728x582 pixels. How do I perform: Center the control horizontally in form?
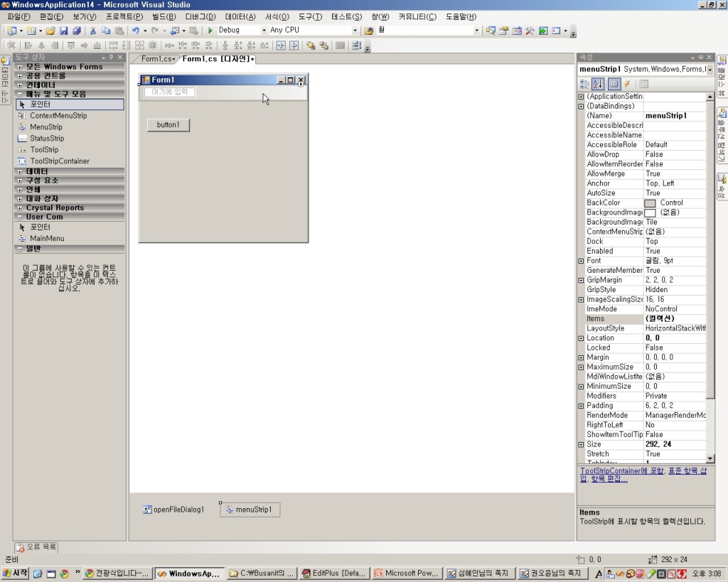[x=281, y=45]
